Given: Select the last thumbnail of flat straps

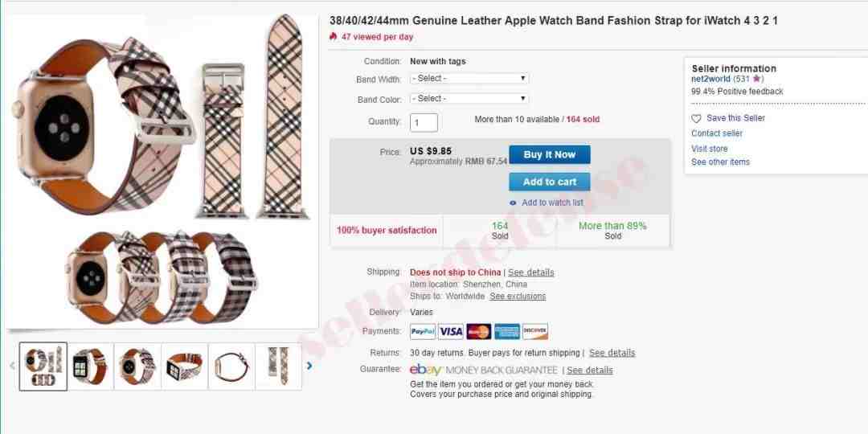Looking at the screenshot, I should (x=278, y=366).
